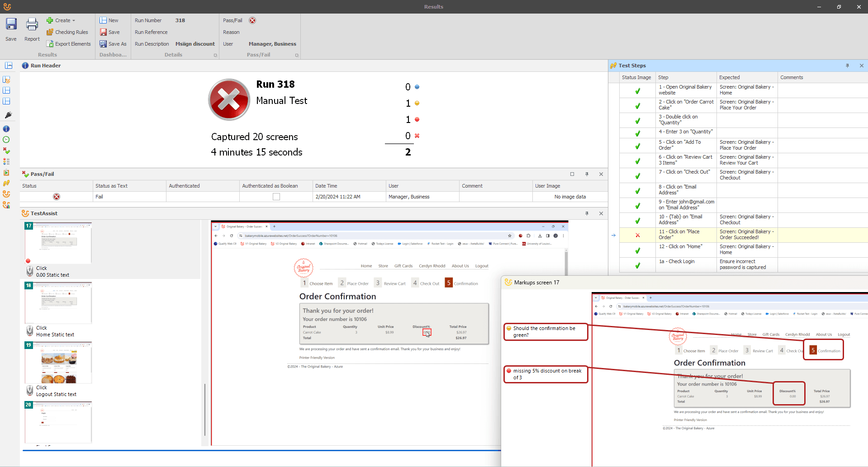Click Store in the bakery site navigation
The width and height of the screenshot is (868, 467).
pyautogui.click(x=383, y=266)
